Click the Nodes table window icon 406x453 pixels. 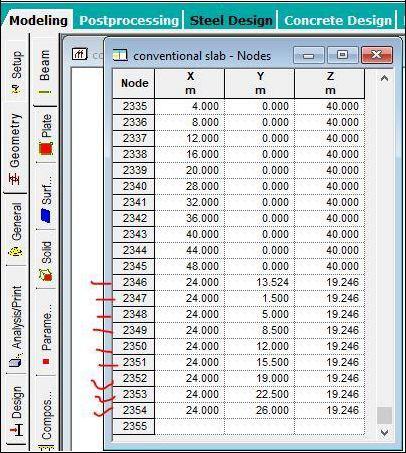coord(120,55)
